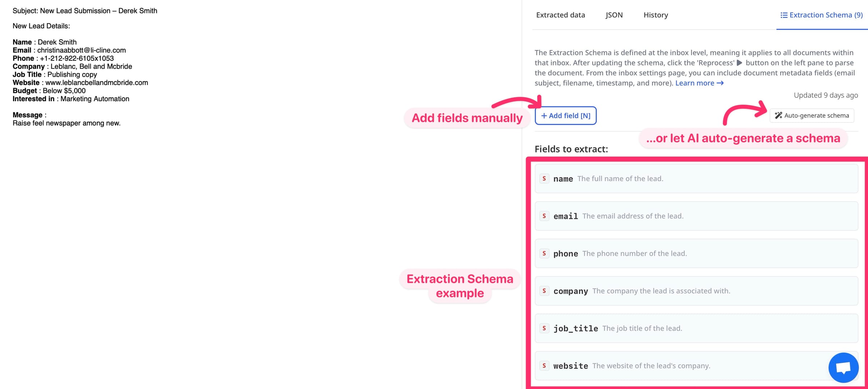Viewport: 868px width, 389px height.
Task: Click the string type icon beside the name field
Action: [544, 178]
